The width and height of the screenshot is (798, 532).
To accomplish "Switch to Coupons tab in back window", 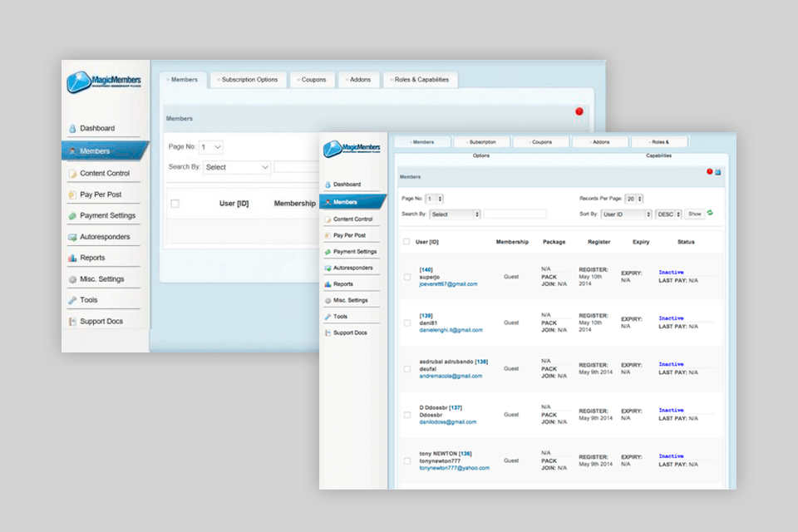I will (313, 80).
